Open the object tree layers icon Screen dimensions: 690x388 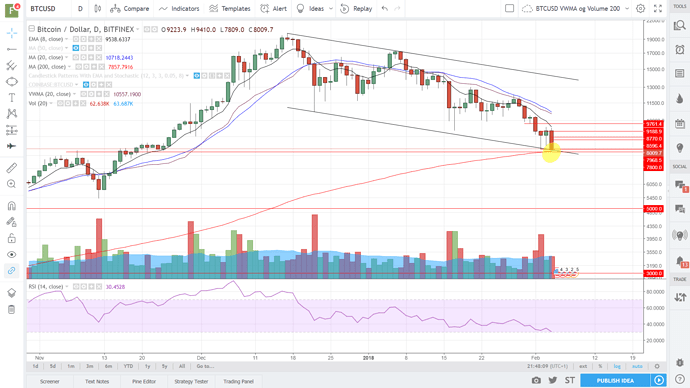12,293
